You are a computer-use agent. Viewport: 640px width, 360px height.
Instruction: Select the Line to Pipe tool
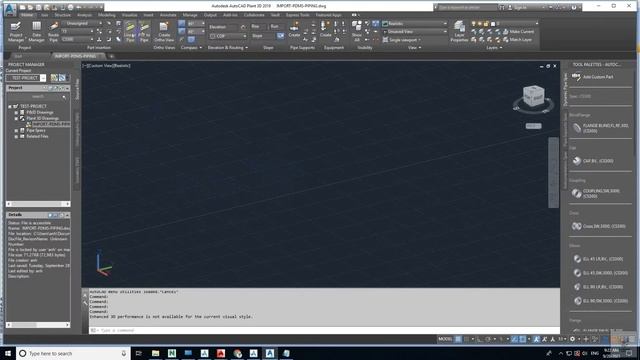click(130, 32)
